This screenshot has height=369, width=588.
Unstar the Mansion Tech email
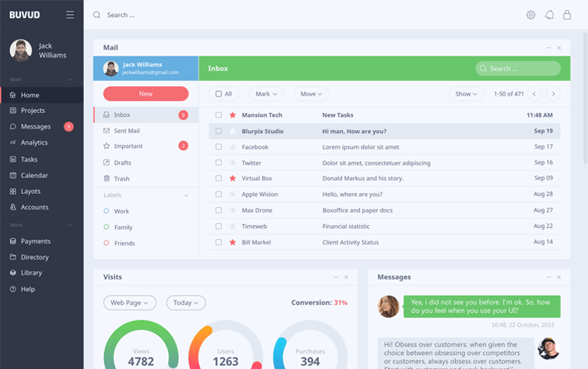click(233, 115)
